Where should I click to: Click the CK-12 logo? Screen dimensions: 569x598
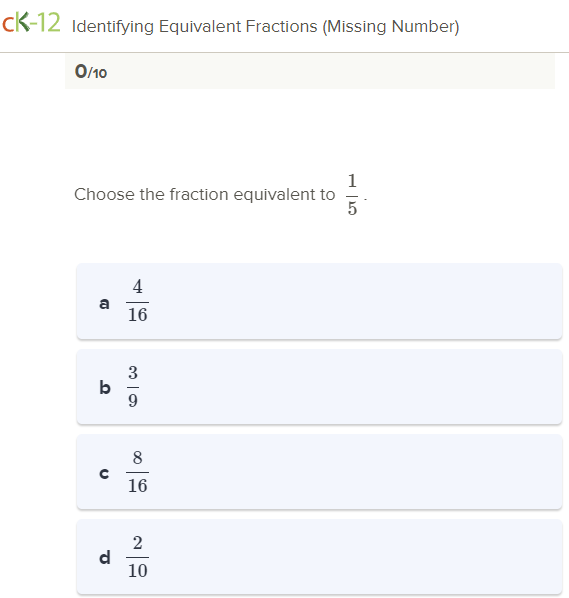(31, 23)
